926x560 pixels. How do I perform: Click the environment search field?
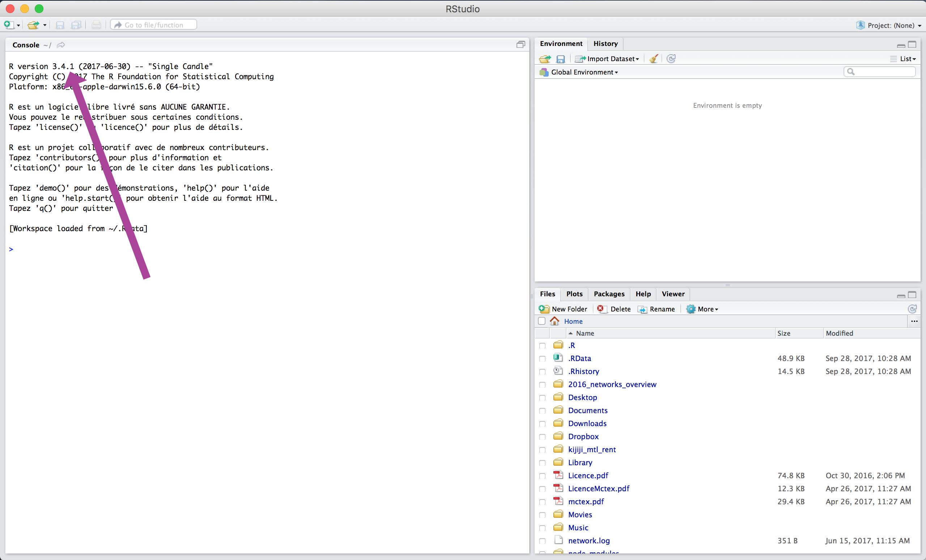coord(879,72)
